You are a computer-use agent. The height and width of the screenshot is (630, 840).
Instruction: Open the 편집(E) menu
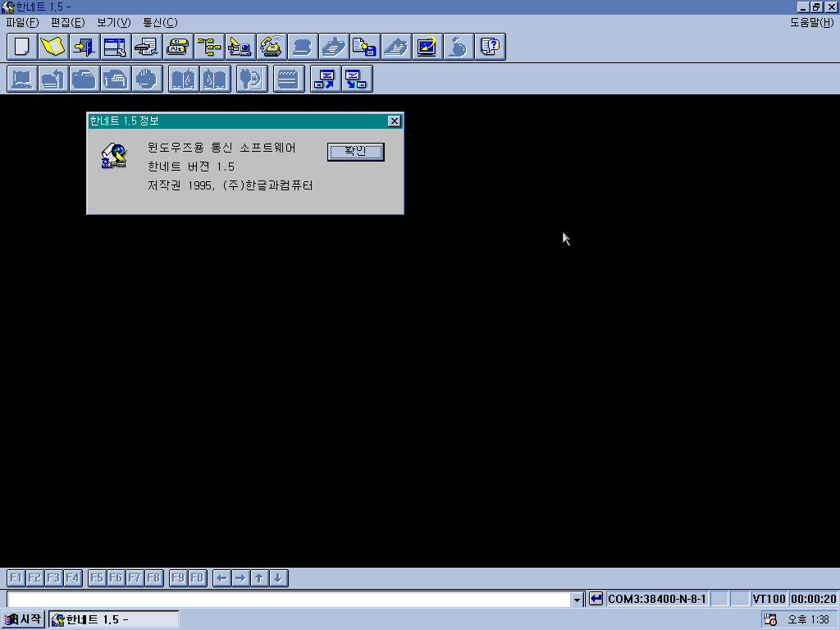(68, 22)
